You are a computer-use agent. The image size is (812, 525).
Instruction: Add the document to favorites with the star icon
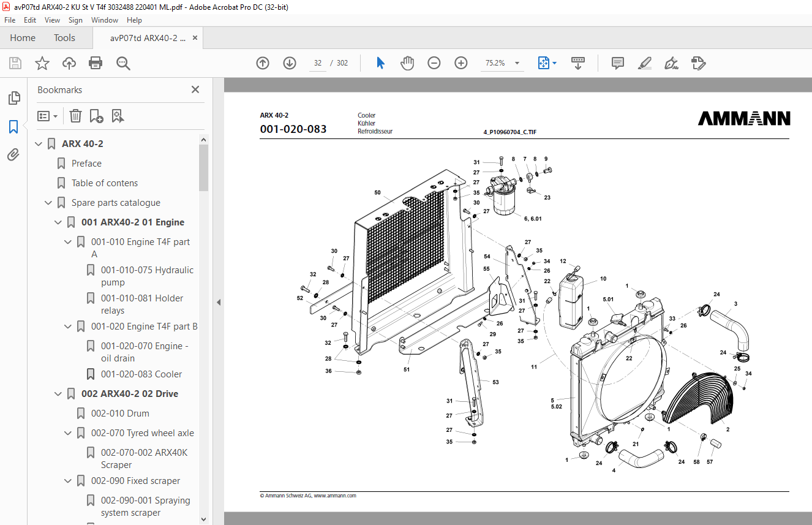[x=42, y=63]
